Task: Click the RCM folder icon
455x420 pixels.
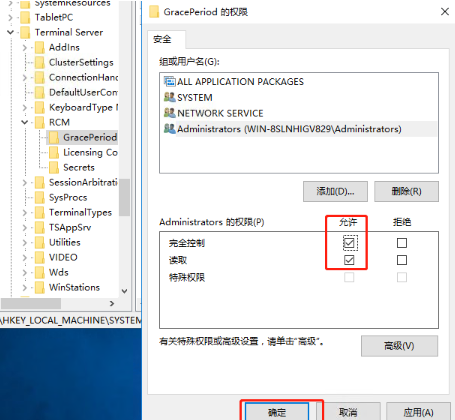Action: tap(40, 122)
